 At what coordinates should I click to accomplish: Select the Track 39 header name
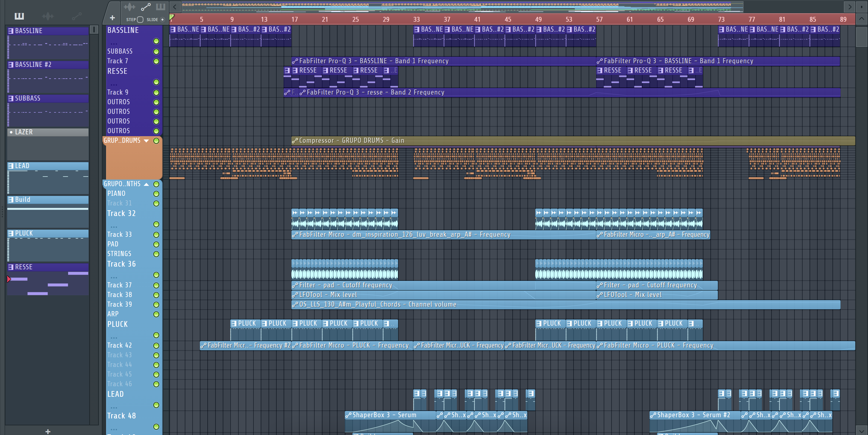click(120, 304)
